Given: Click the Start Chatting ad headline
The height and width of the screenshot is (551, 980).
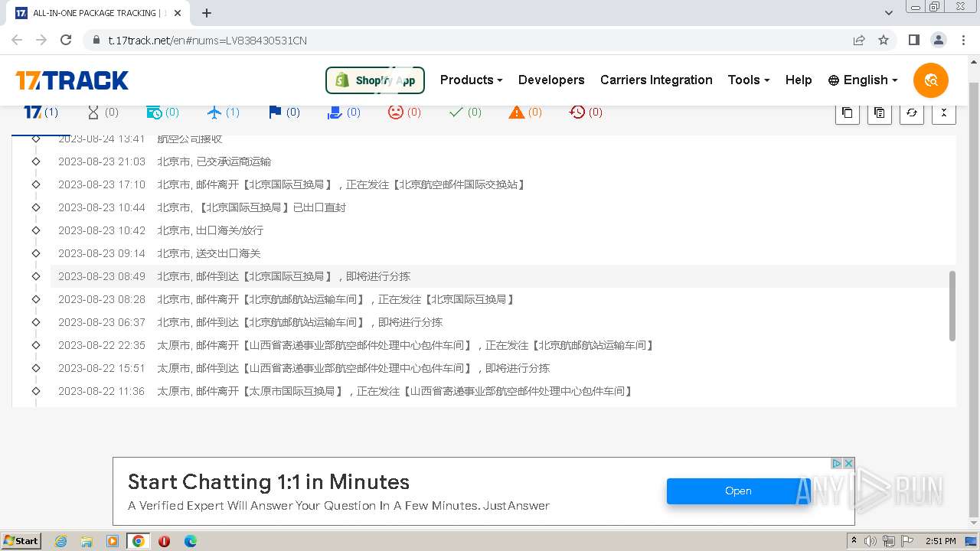Looking at the screenshot, I should coord(269,482).
